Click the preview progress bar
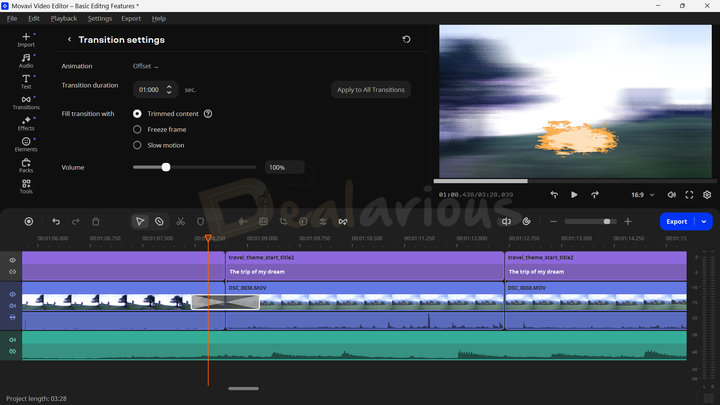Screen dimensions: 720x405 pyautogui.click(x=573, y=181)
